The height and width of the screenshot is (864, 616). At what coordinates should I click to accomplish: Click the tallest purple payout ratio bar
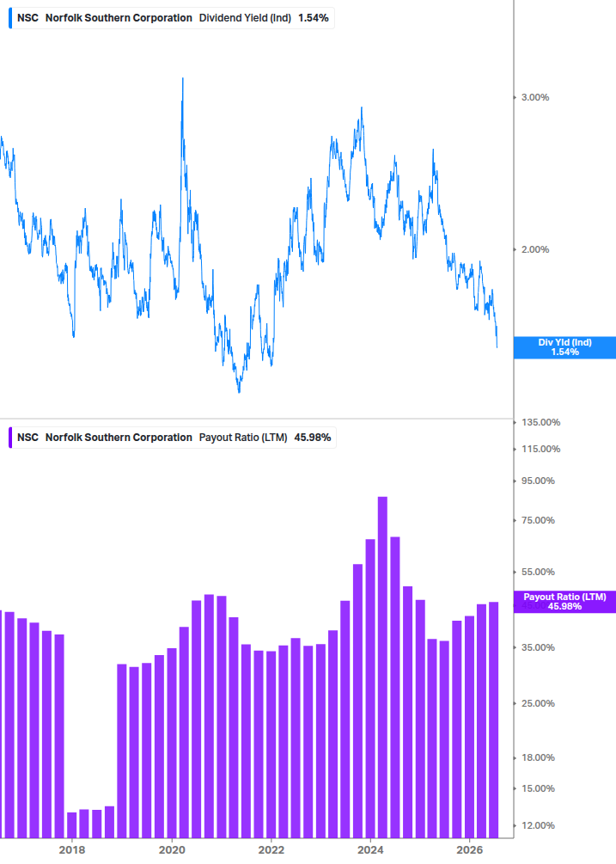382,667
